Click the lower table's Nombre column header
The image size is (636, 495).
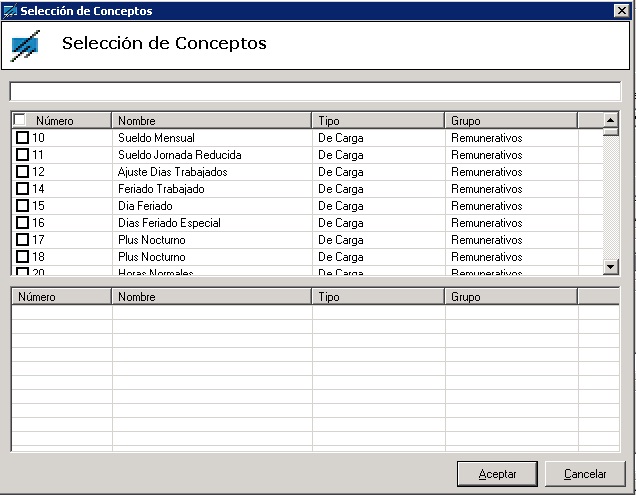coord(212,297)
